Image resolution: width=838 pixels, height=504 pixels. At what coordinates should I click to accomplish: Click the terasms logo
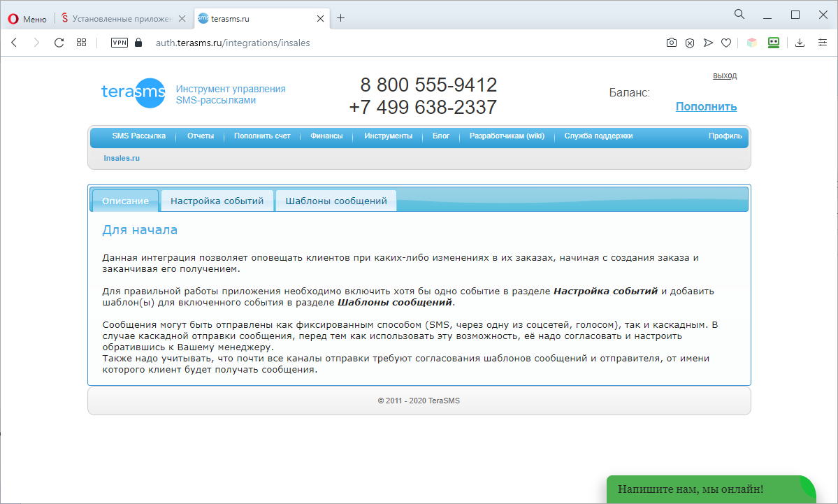tap(133, 93)
